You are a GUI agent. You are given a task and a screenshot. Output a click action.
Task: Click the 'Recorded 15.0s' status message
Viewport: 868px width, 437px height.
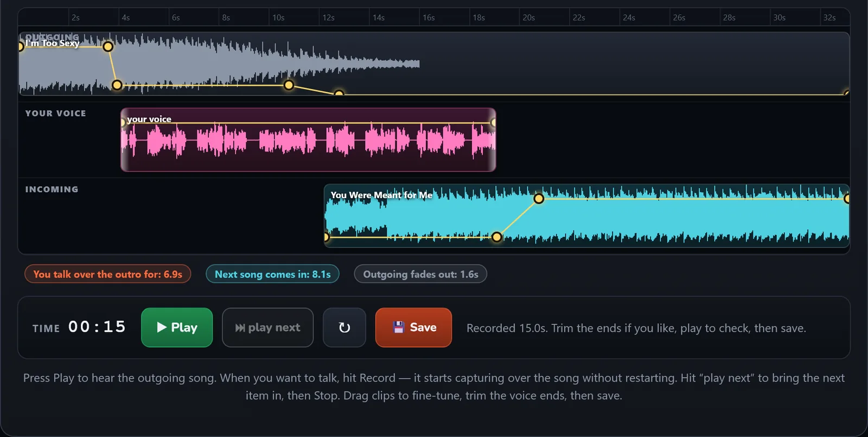tap(636, 328)
